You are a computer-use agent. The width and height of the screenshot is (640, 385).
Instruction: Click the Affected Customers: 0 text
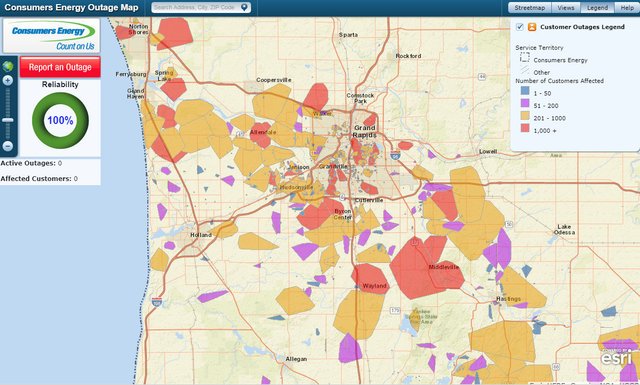pyautogui.click(x=39, y=179)
